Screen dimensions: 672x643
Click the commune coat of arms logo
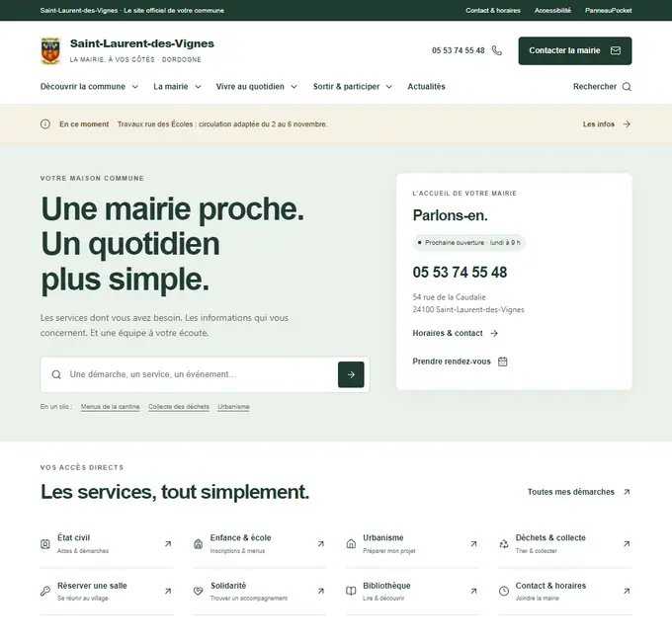(x=50, y=51)
